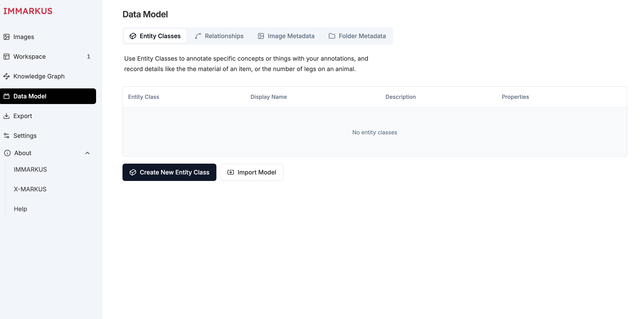Click the 'No entity classes' message
Viewport: 644px width, 319px height.
[375, 132]
